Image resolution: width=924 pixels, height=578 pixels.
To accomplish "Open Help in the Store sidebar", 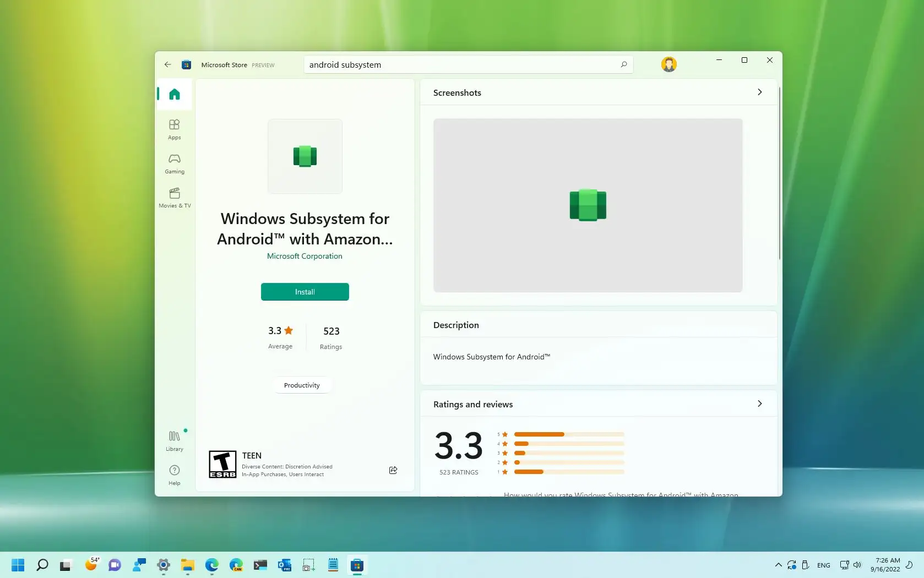I will click(x=175, y=475).
